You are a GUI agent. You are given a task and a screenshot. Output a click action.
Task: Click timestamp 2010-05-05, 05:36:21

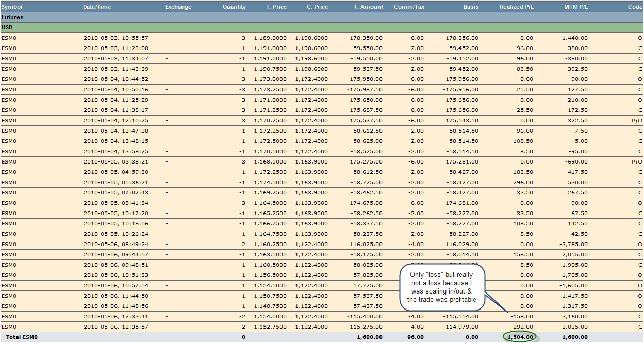point(116,182)
